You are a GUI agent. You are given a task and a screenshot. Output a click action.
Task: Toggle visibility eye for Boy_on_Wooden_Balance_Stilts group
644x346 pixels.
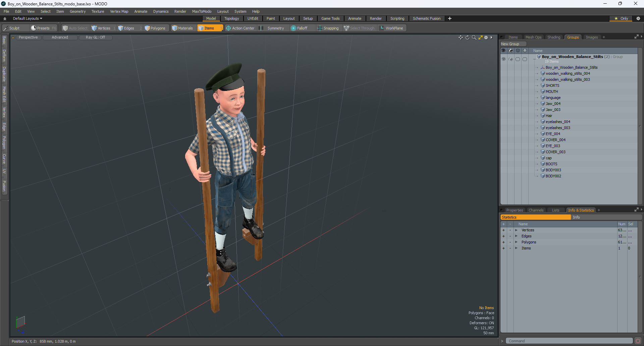pos(503,59)
